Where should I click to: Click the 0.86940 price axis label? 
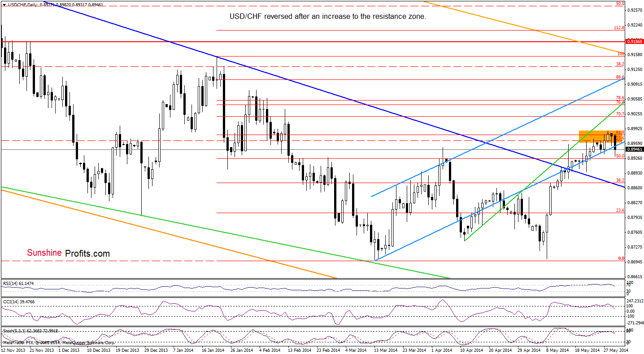coord(635,262)
